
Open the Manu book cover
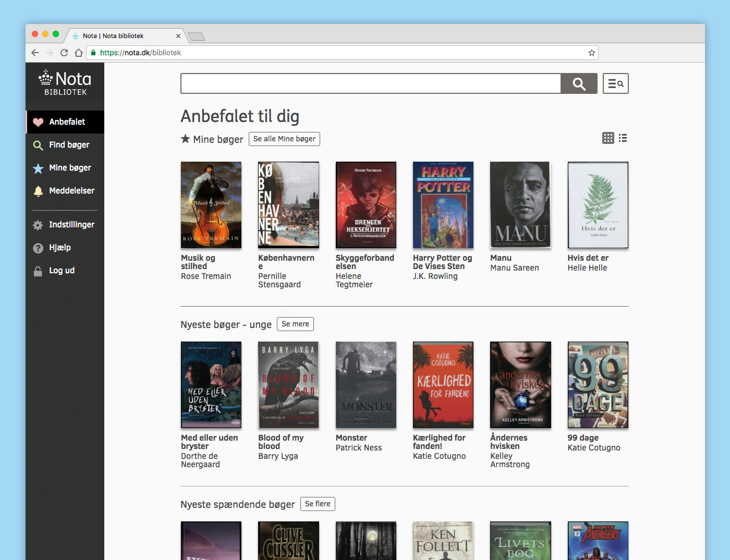[520, 205]
